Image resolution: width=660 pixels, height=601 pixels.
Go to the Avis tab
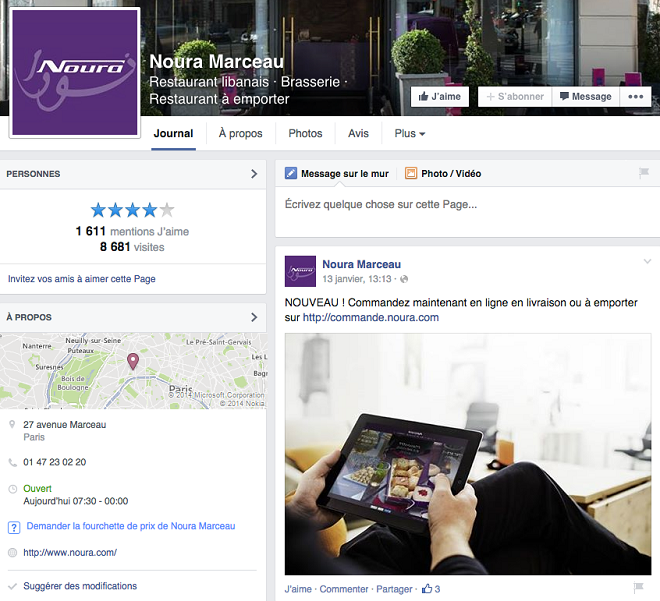[x=358, y=133]
